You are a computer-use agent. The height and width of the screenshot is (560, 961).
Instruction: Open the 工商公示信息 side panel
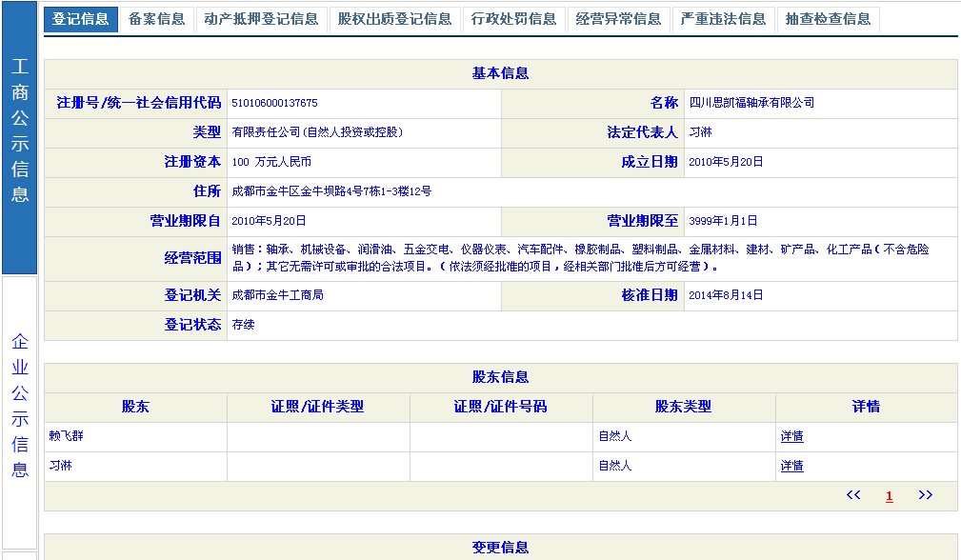coord(20,131)
